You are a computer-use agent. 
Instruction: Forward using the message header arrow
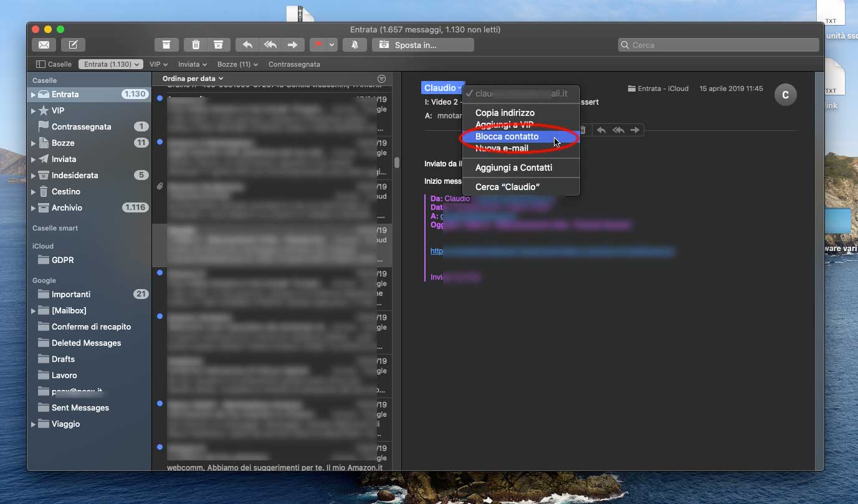coord(635,130)
